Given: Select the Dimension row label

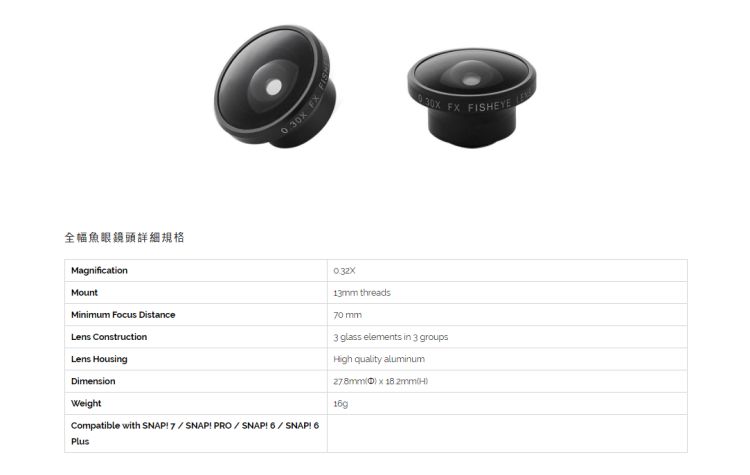Looking at the screenshot, I should click(x=93, y=381).
